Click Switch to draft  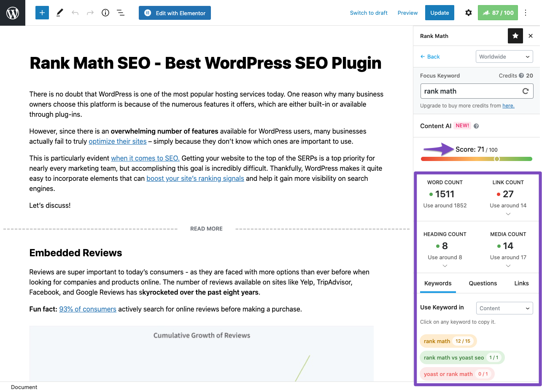[x=369, y=13]
